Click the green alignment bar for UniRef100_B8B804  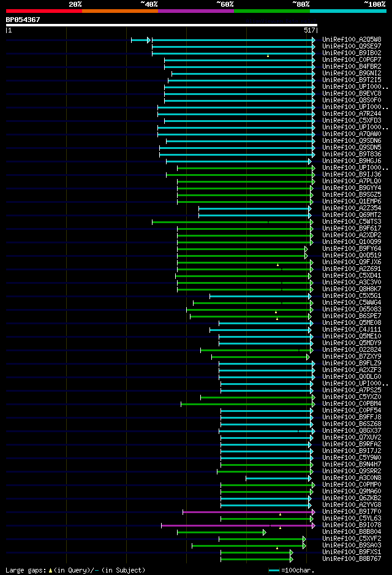point(222,532)
